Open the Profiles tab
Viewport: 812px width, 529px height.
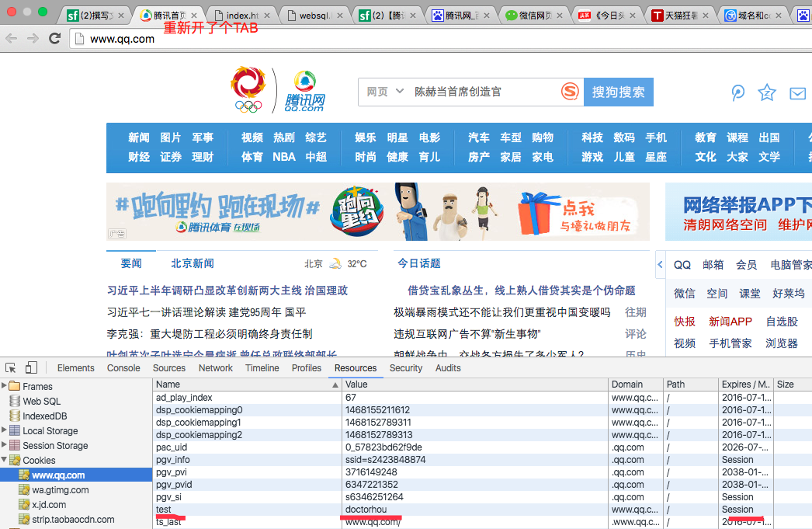(306, 368)
